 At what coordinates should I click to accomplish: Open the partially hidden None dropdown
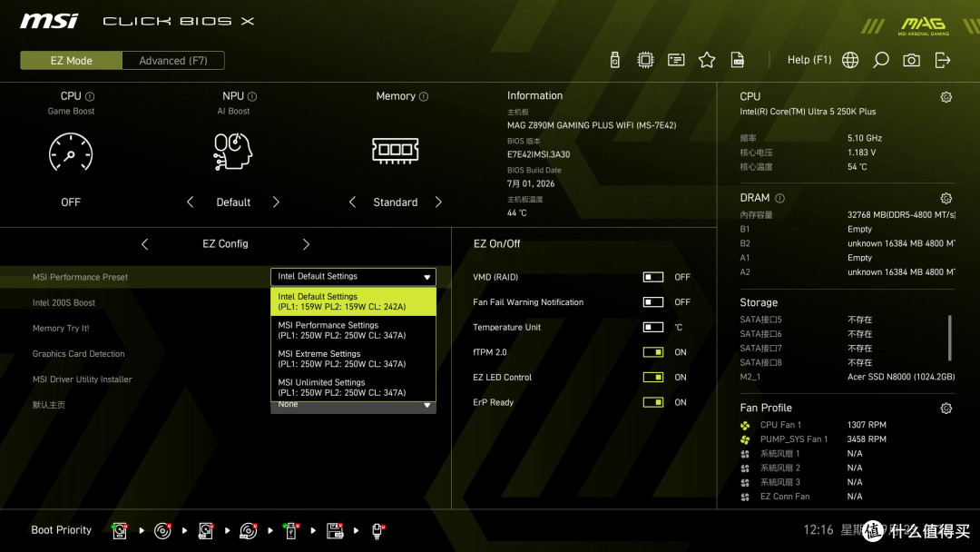(353, 407)
